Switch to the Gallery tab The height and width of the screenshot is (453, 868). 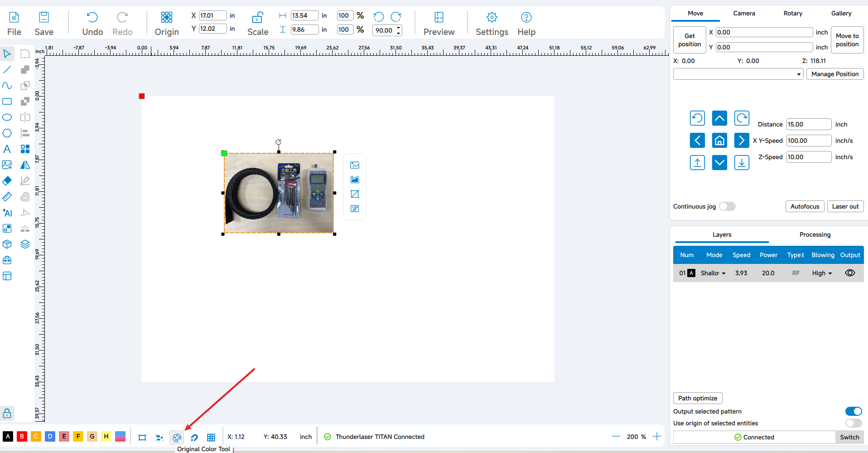click(x=841, y=13)
